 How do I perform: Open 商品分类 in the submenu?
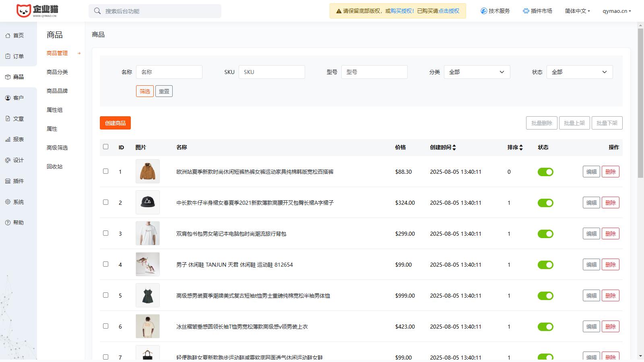(57, 72)
